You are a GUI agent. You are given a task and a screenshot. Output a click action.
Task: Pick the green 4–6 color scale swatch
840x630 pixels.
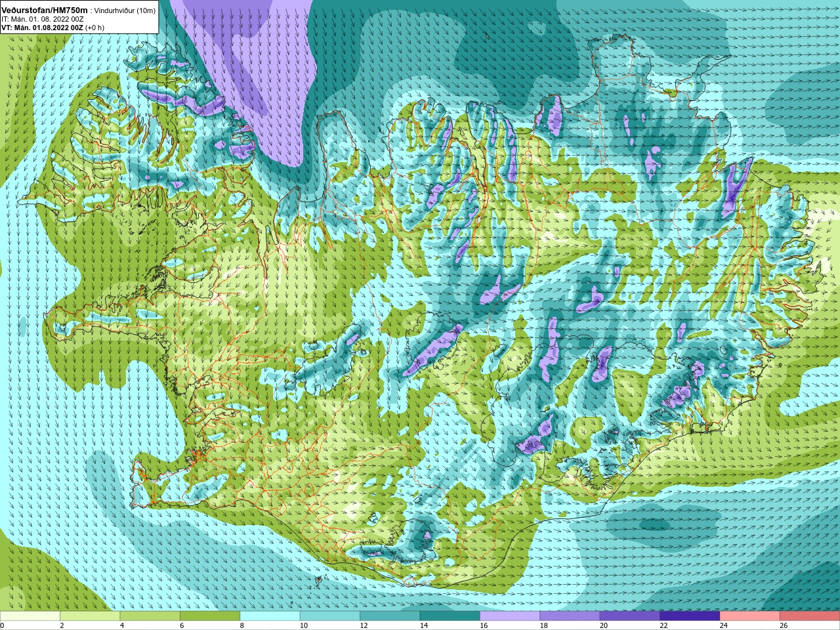[150, 616]
